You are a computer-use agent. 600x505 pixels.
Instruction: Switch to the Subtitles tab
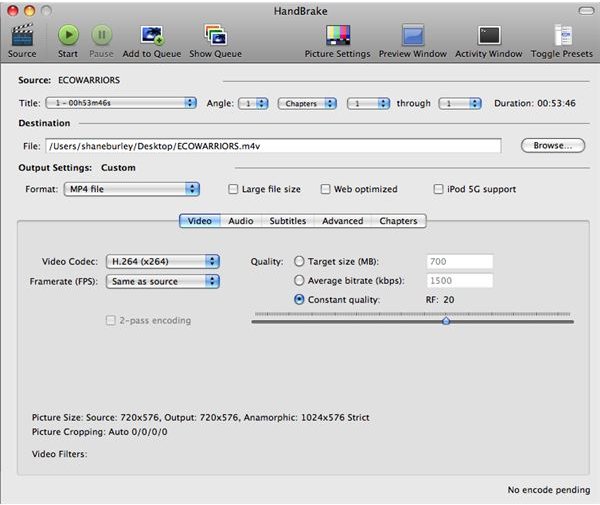(288, 221)
